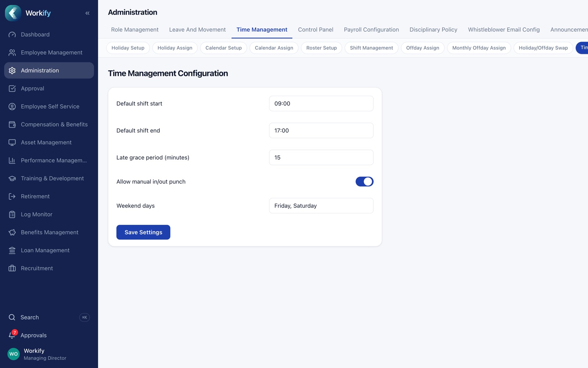Click the Asset Management monitor icon
Viewport: 588px width, 368px height.
coord(12,142)
